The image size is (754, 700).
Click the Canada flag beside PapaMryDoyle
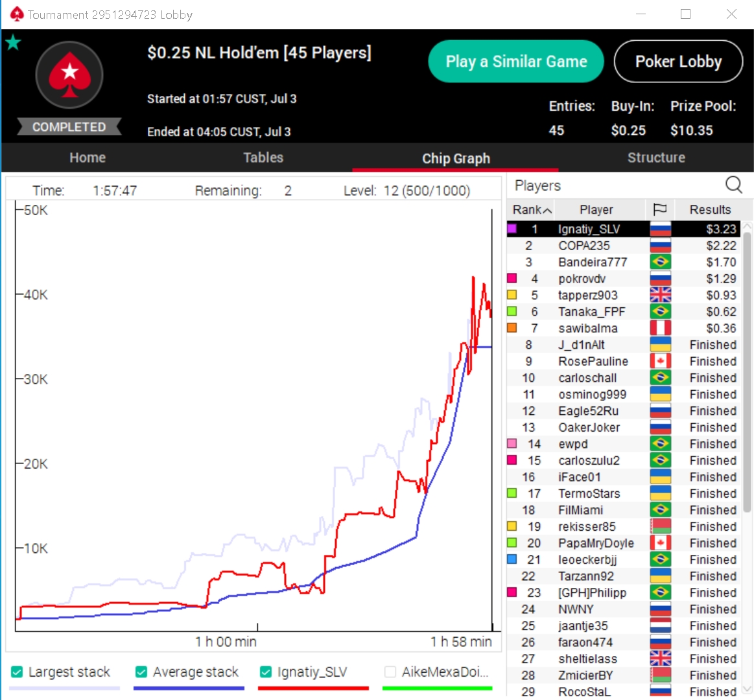tap(660, 542)
